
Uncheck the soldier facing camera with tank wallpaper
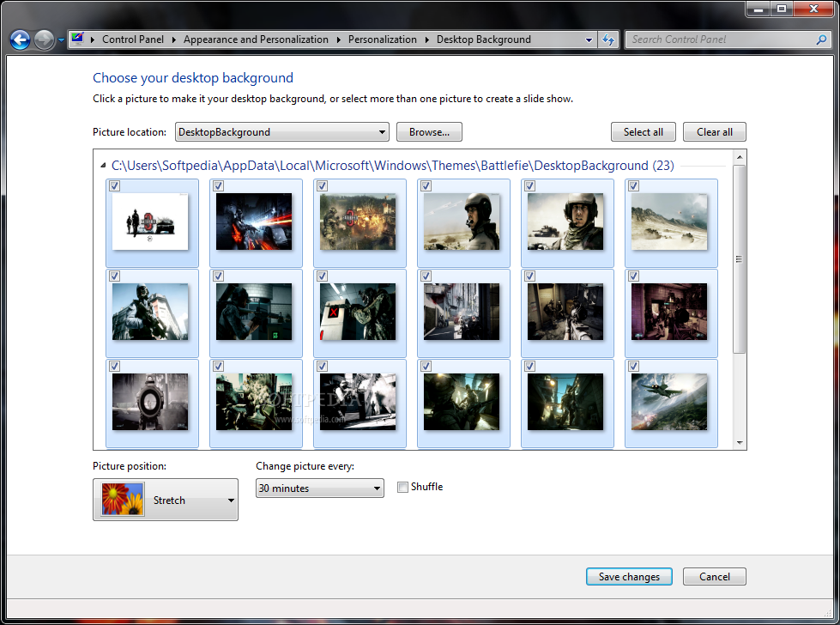[529, 186]
